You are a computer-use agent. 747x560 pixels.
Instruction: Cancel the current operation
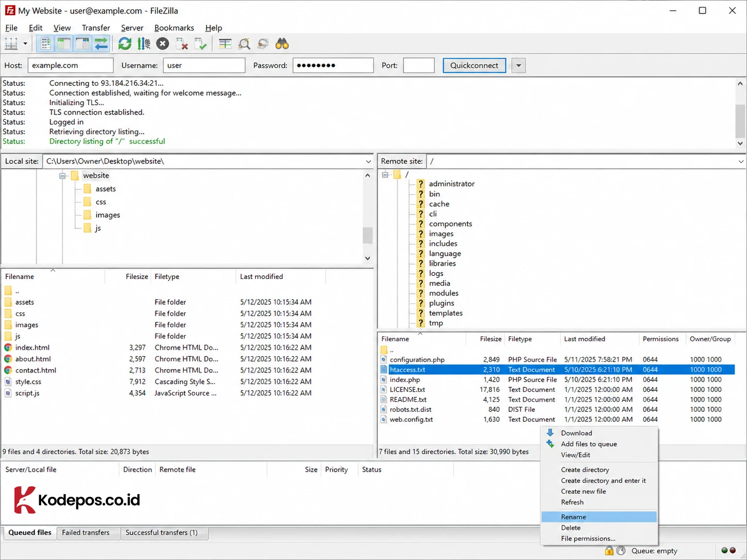(x=163, y=44)
